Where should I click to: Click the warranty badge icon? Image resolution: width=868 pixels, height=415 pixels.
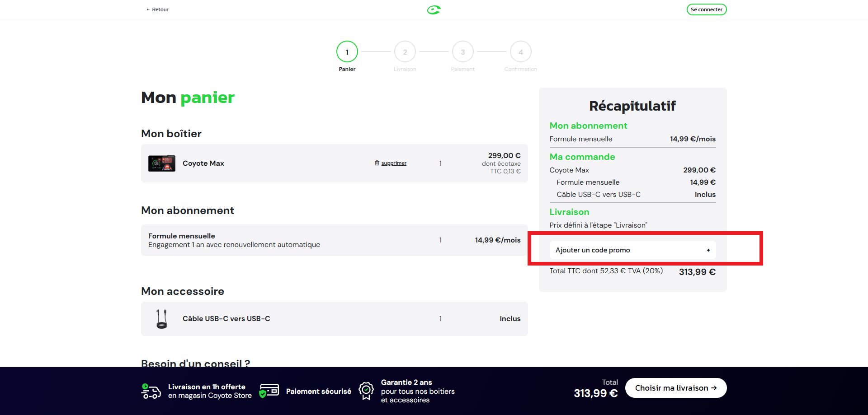click(x=366, y=391)
